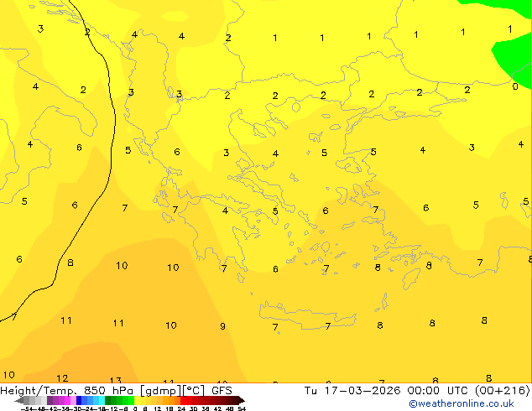Pick the dark blue swatch in the legend
This screenshot has width=532, height=411.
click(x=79, y=400)
